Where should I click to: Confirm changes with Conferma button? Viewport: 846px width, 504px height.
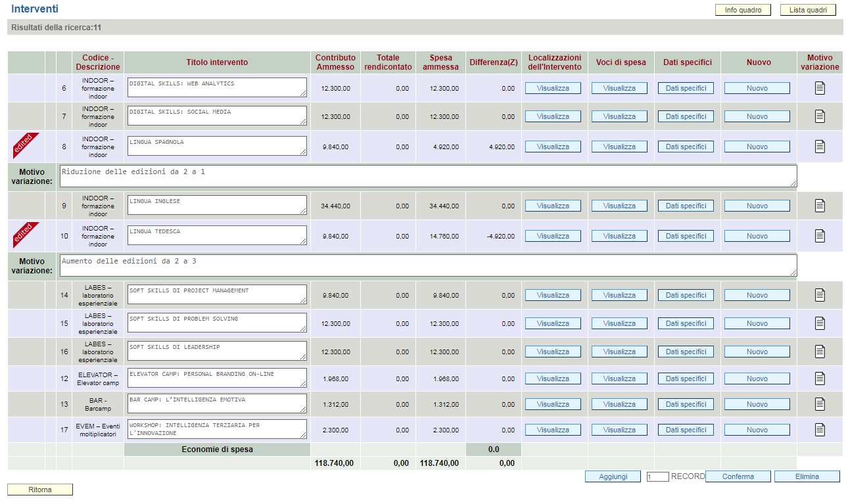coord(738,476)
